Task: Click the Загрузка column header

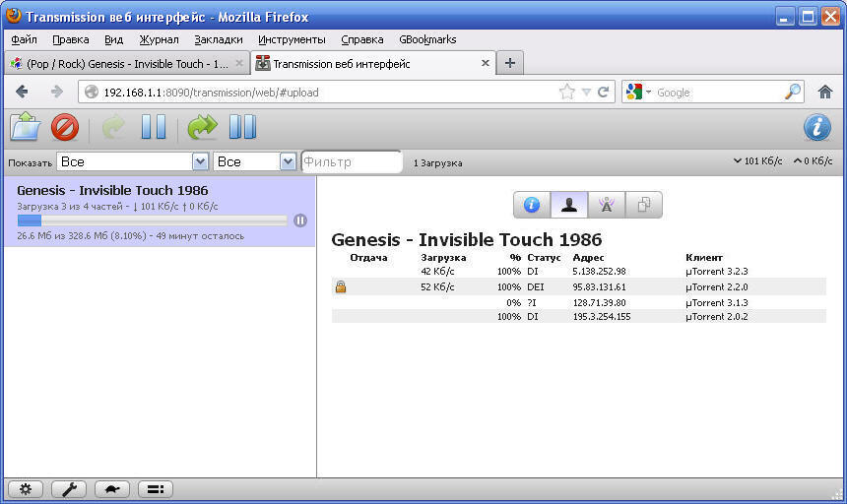Action: [x=443, y=257]
